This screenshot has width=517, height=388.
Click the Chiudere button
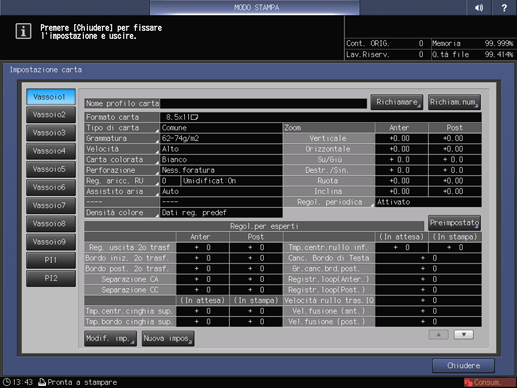463,366
